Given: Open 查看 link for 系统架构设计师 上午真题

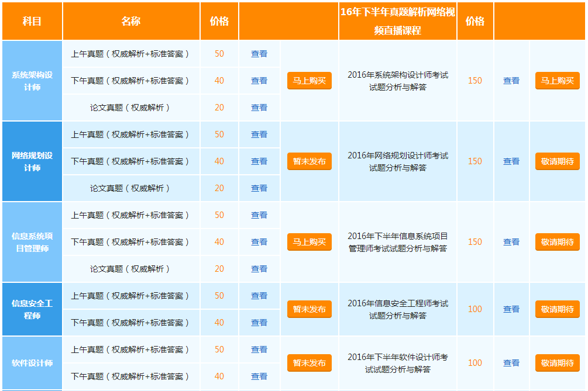Looking at the screenshot, I should point(259,54).
